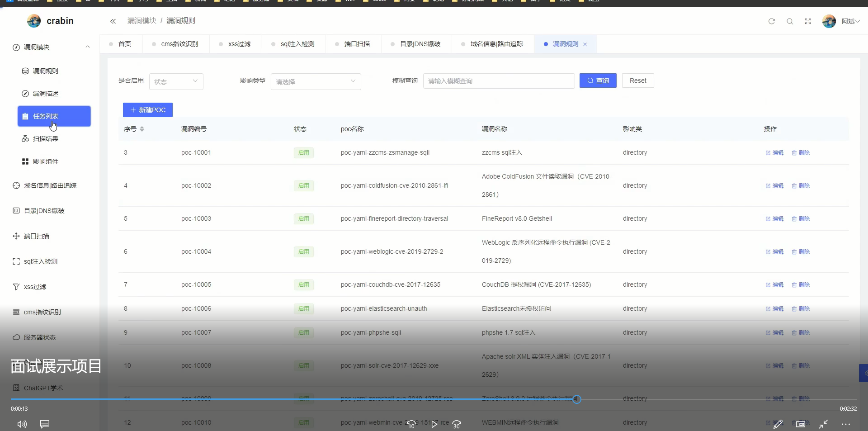Play the video
The width and height of the screenshot is (868, 431).
click(434, 424)
